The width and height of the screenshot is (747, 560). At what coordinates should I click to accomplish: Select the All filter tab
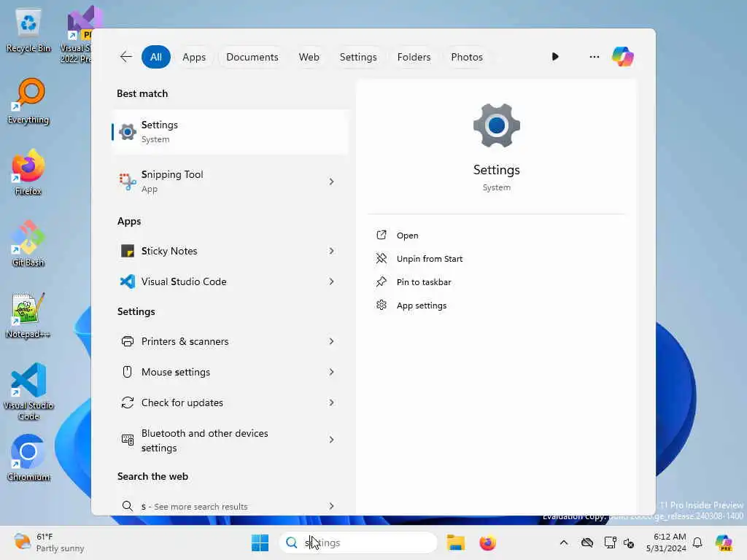[x=156, y=57]
